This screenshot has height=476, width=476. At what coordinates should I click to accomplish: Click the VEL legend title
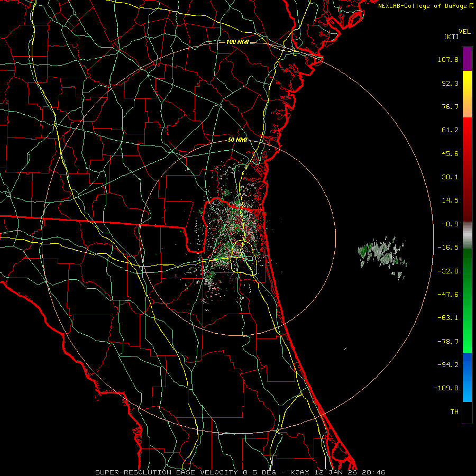(x=464, y=31)
